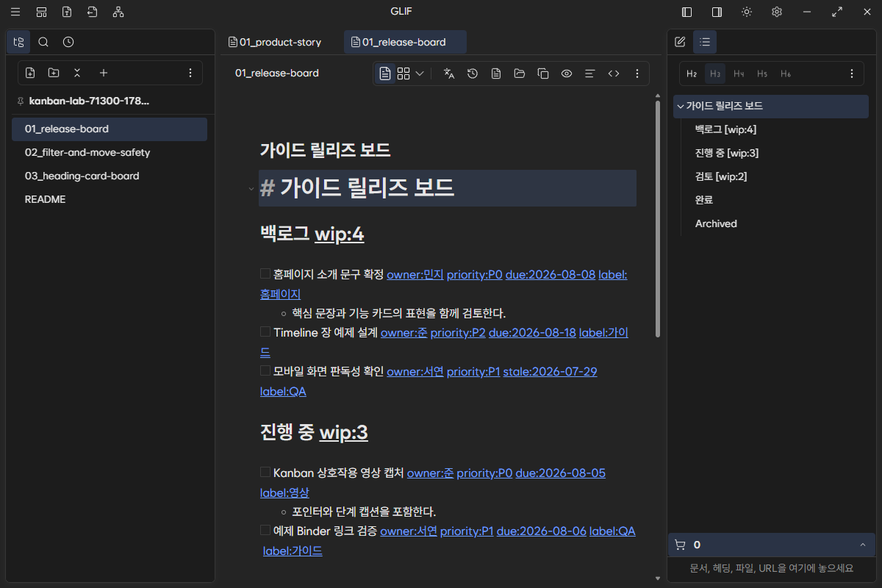Open the wip:4 link in 백로그 heading
882x588 pixels.
[x=340, y=234]
